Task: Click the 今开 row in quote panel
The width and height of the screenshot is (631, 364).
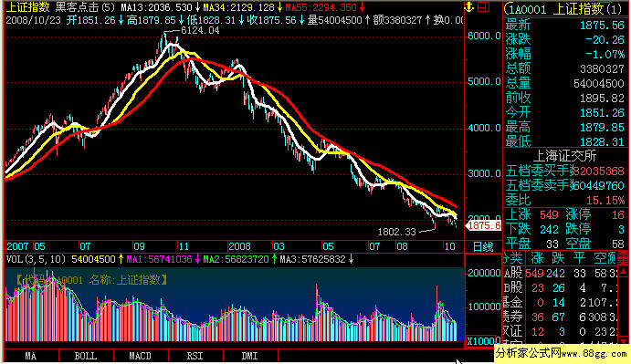Action: click(564, 112)
